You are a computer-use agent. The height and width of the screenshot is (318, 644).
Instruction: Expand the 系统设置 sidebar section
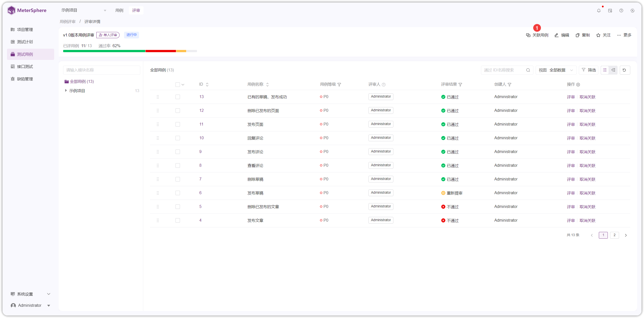pyautogui.click(x=30, y=294)
